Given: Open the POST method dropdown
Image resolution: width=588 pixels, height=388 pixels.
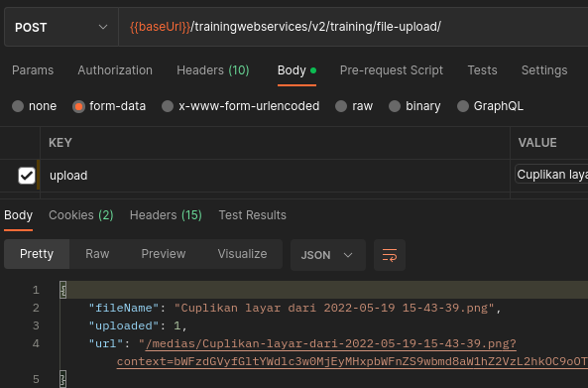Looking at the screenshot, I should coord(61,27).
